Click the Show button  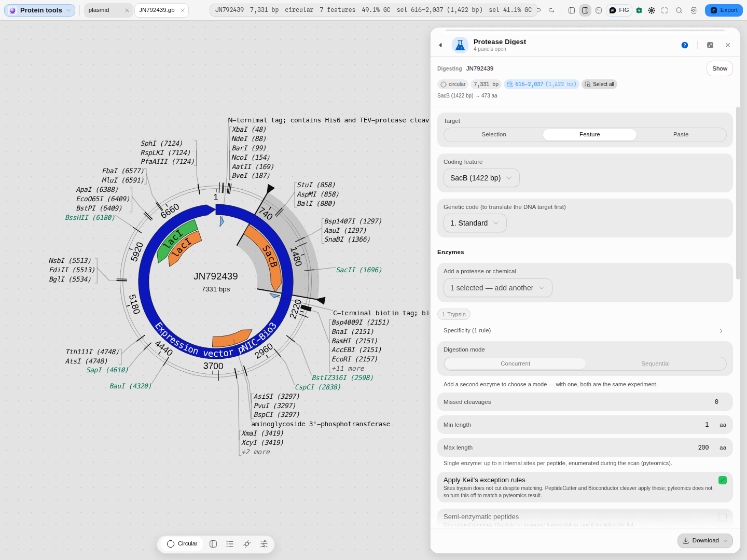point(720,68)
